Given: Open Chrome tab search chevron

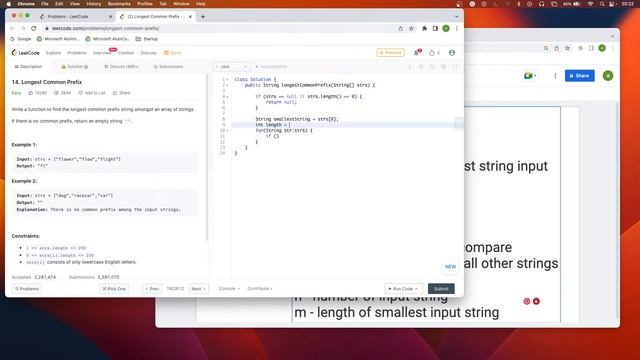Looking at the screenshot, I should pos(456,17).
